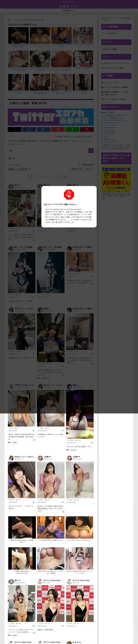This screenshot has width=138, height=644.
Task: Click the はてブ share button
Action: [43, 130]
